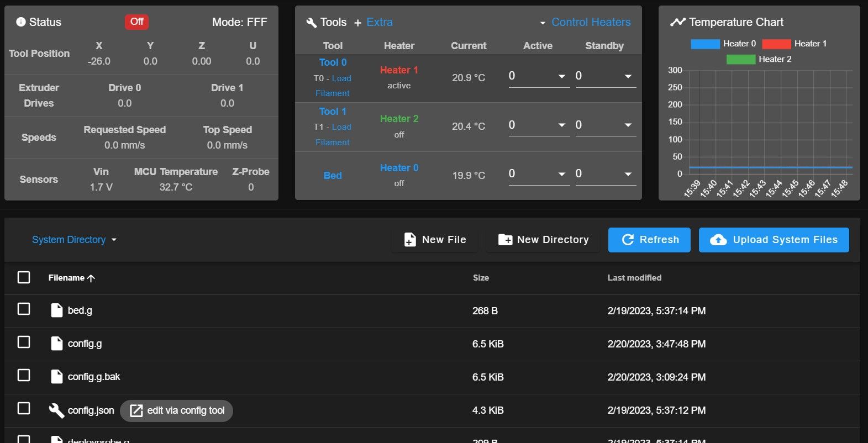Click the Filename sort arrow icon
The width and height of the screenshot is (868, 443).
point(91,278)
